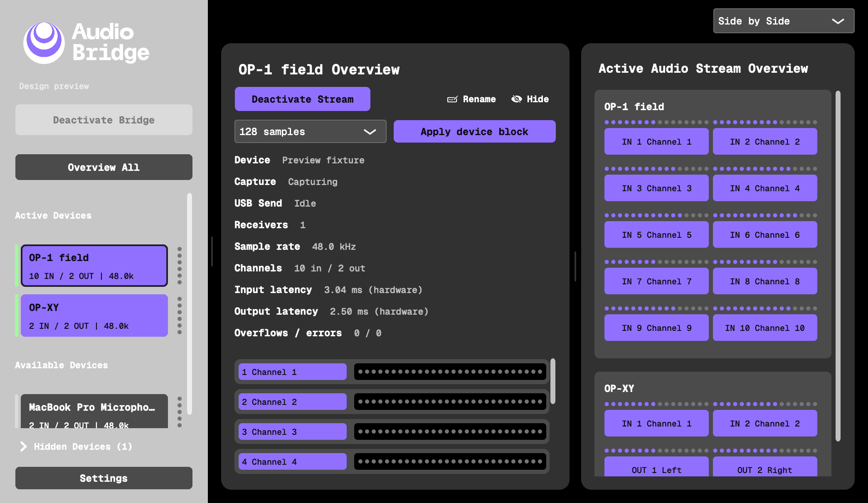Click the Input latency value 3.04 ms
868x503 pixels.
point(373,290)
